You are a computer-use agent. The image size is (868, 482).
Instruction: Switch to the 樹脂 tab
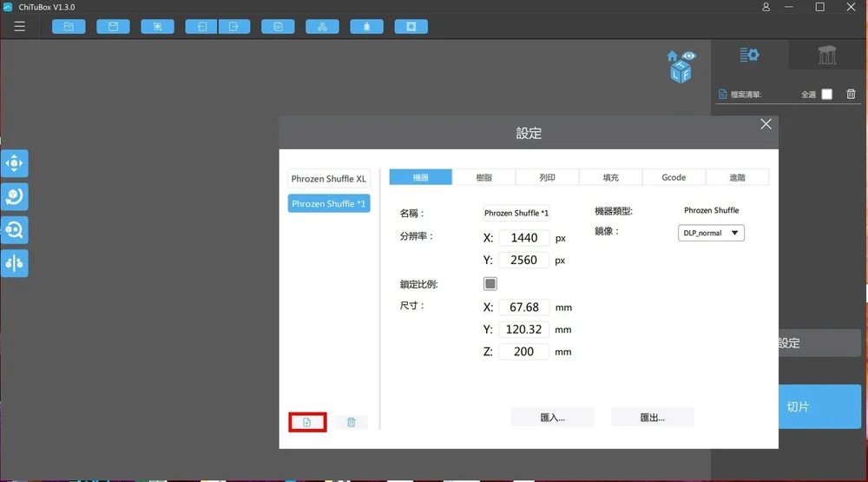[x=483, y=177]
